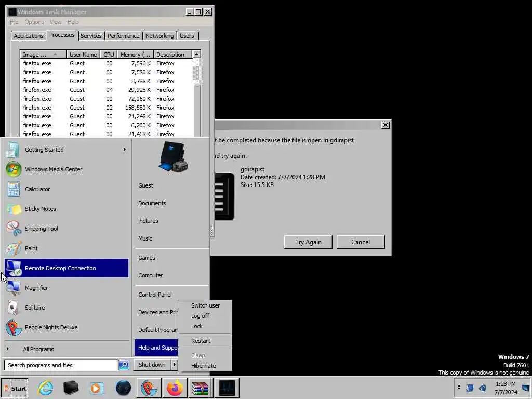
Task: Choose Log off from power menu
Action: 205,316
